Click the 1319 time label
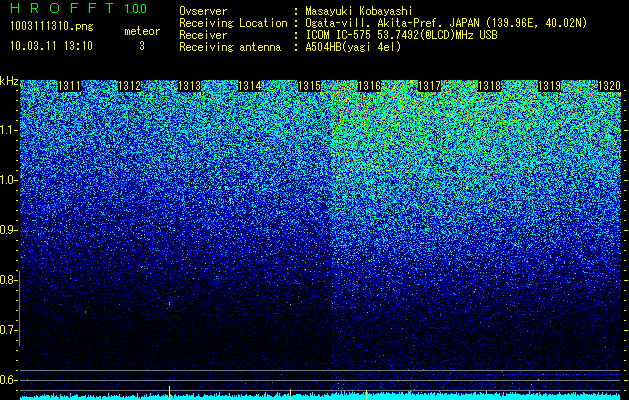 [x=549, y=86]
